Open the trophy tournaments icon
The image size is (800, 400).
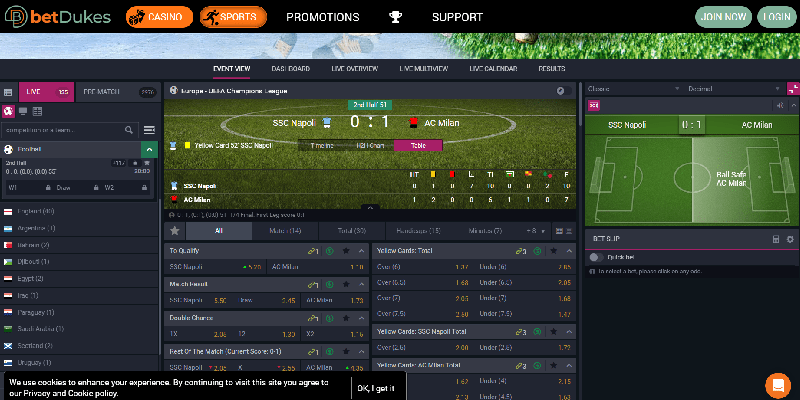click(x=395, y=17)
